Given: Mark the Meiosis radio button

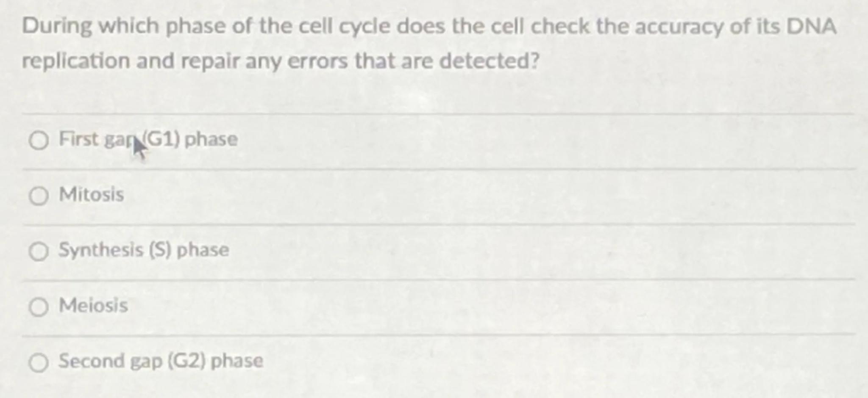Looking at the screenshot, I should (39, 307).
